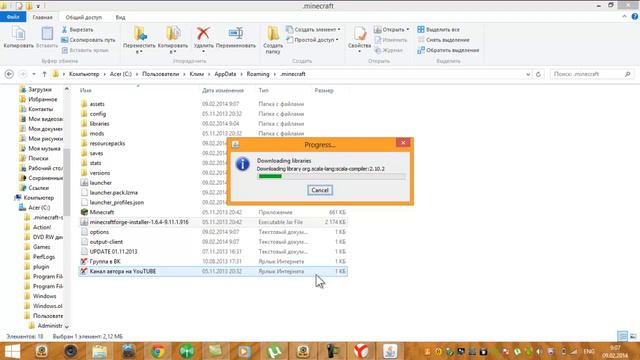Select Games in the navigation pane

point(41,247)
